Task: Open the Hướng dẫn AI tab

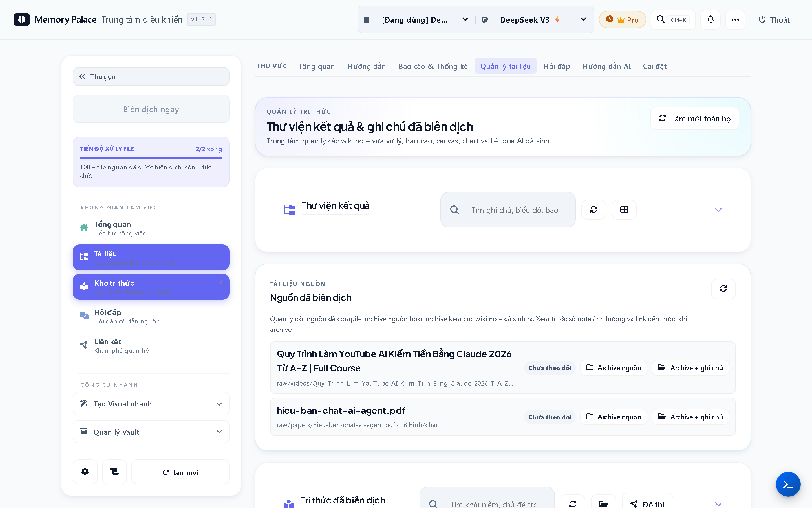Action: 607,66
